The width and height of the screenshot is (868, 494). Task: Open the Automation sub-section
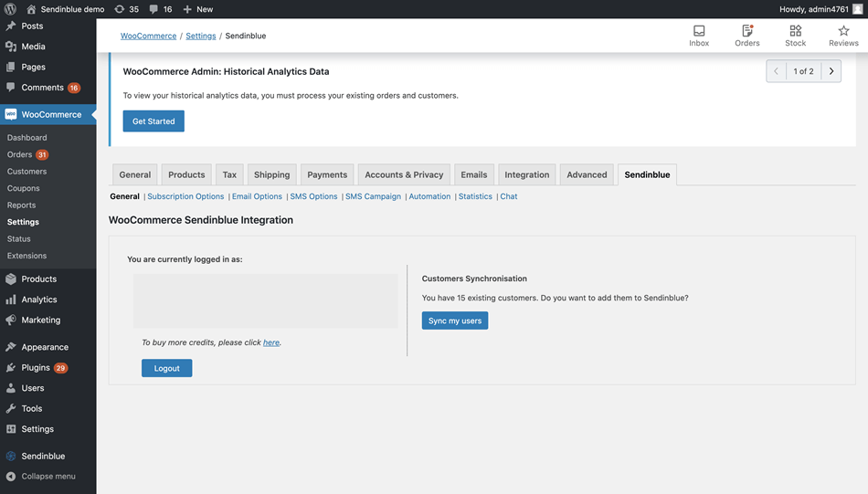tap(429, 196)
